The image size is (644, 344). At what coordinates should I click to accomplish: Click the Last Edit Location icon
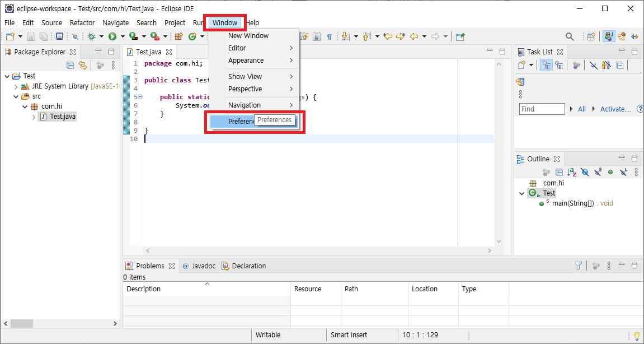pyautogui.click(x=387, y=36)
